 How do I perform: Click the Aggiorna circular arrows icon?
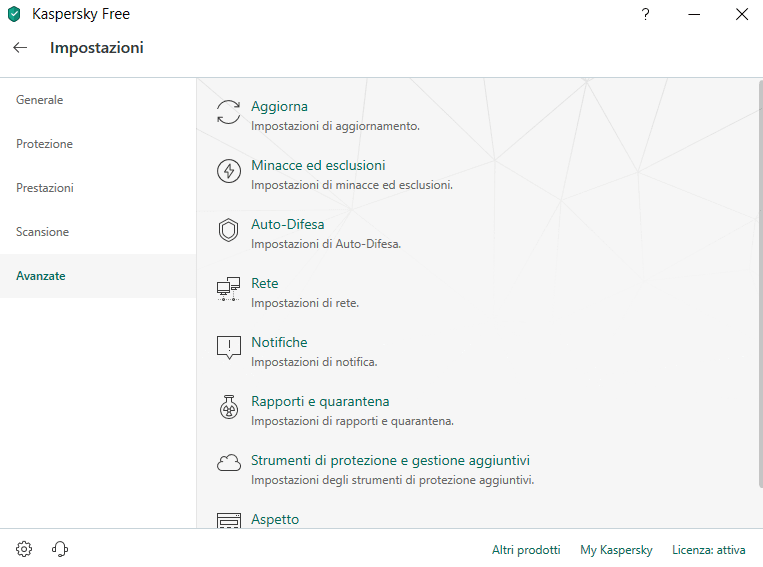click(x=229, y=112)
